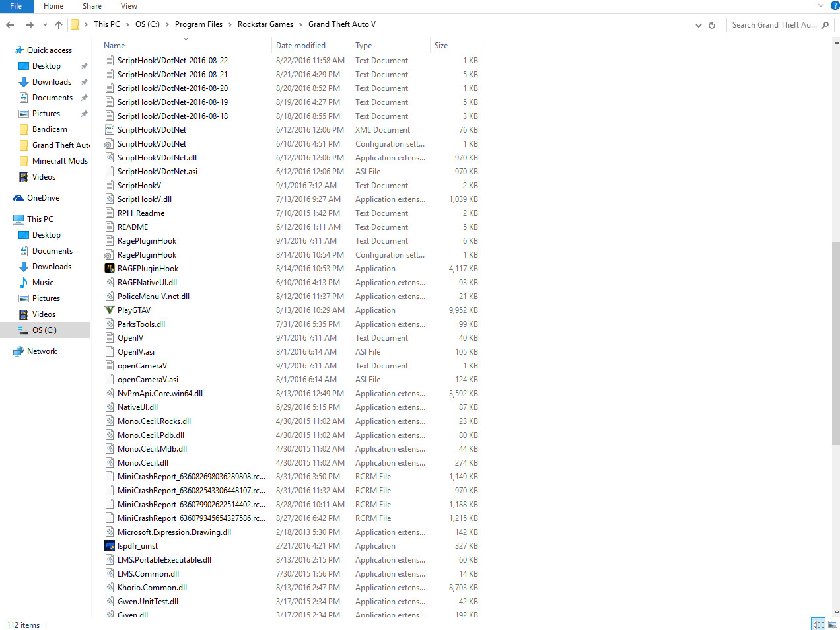840x630 pixels.
Task: Click the vertical scrollbar thumb
Action: pos(836,343)
